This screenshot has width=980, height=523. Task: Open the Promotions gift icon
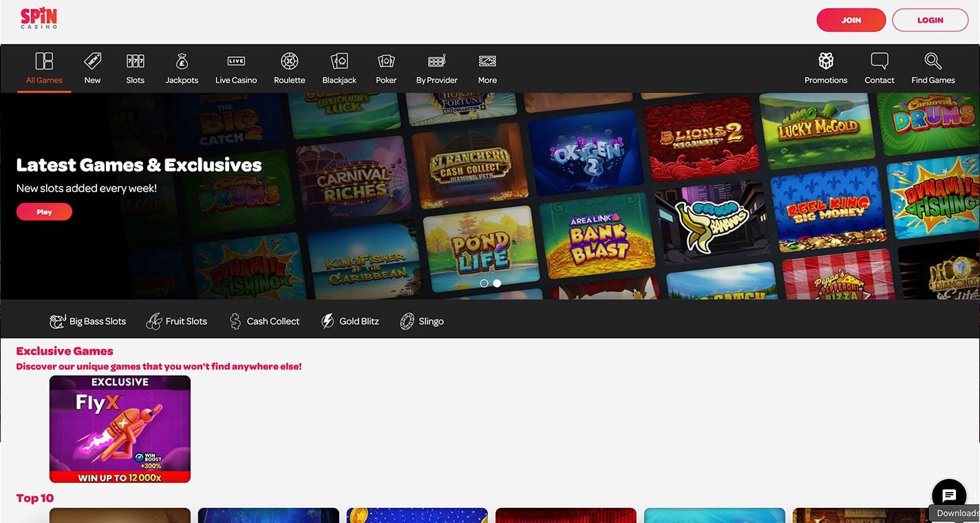pos(826,61)
